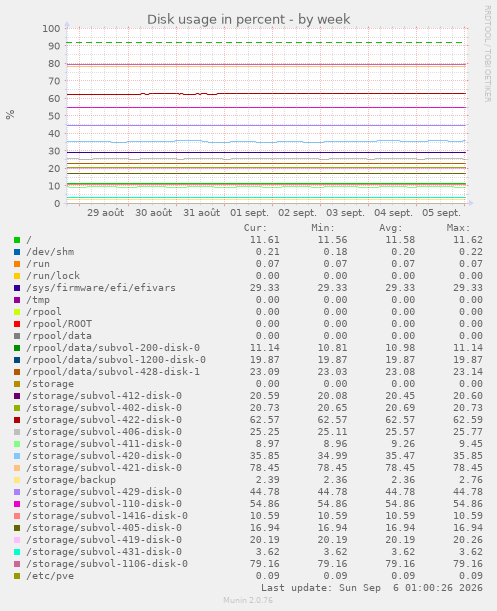
Task: Click the 100 value on the y-axis
Action: (x=51, y=28)
